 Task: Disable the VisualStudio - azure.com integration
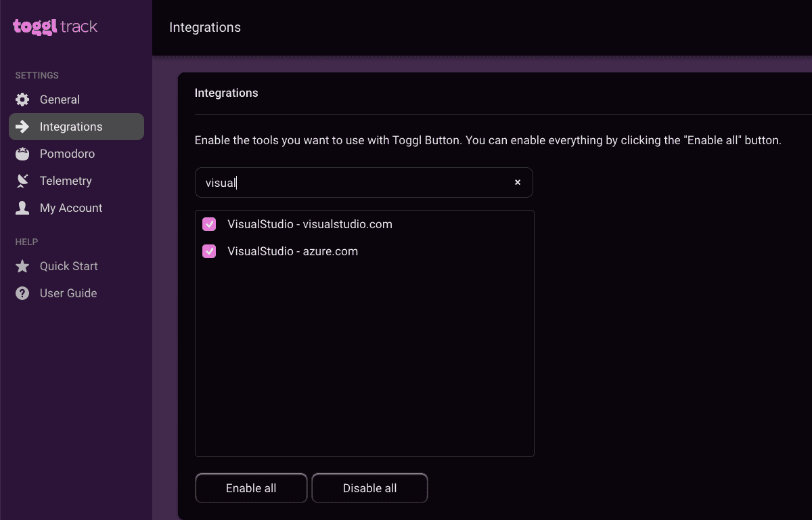[x=209, y=251]
